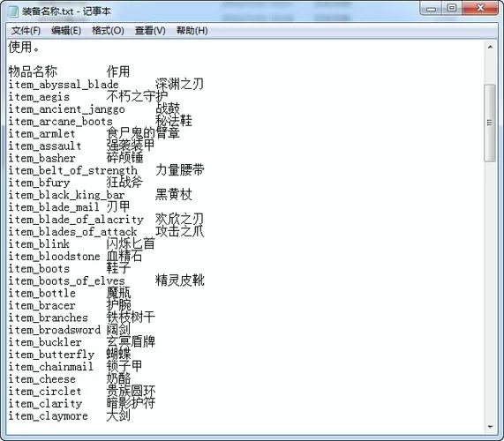Click the vertical scrollbar thumb

pyautogui.click(x=490, y=123)
